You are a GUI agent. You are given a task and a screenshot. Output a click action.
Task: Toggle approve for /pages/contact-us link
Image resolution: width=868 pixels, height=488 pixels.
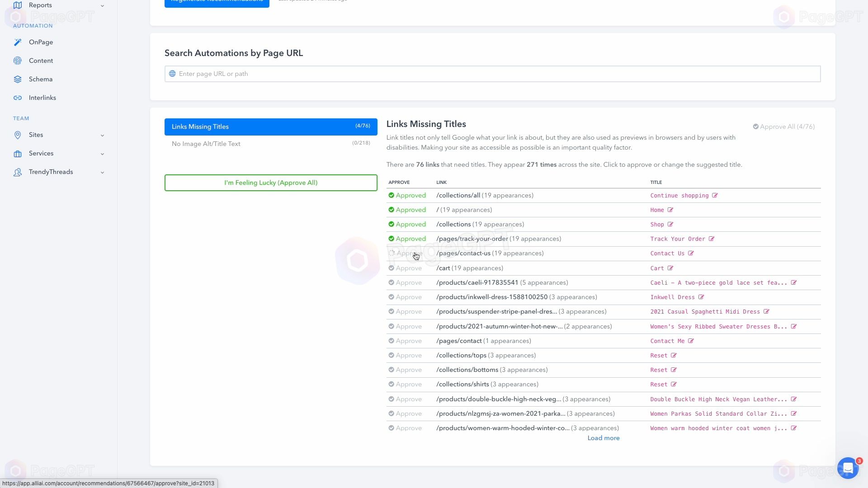[x=406, y=253]
